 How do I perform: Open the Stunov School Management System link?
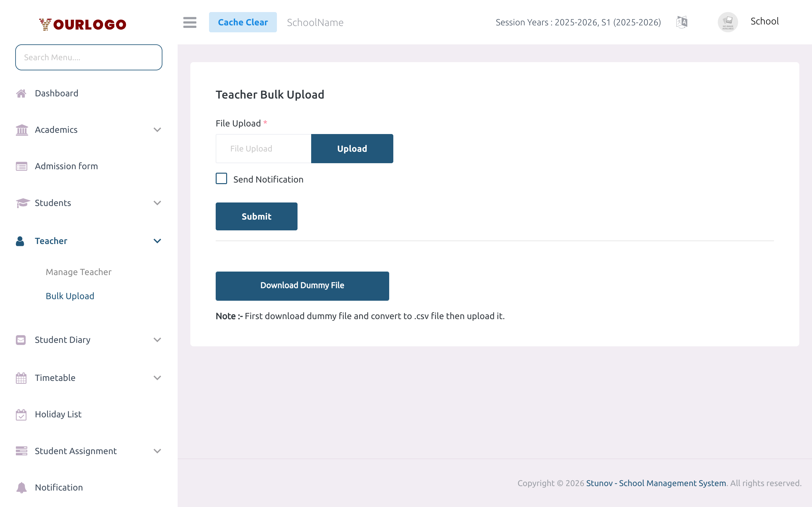[x=656, y=483]
